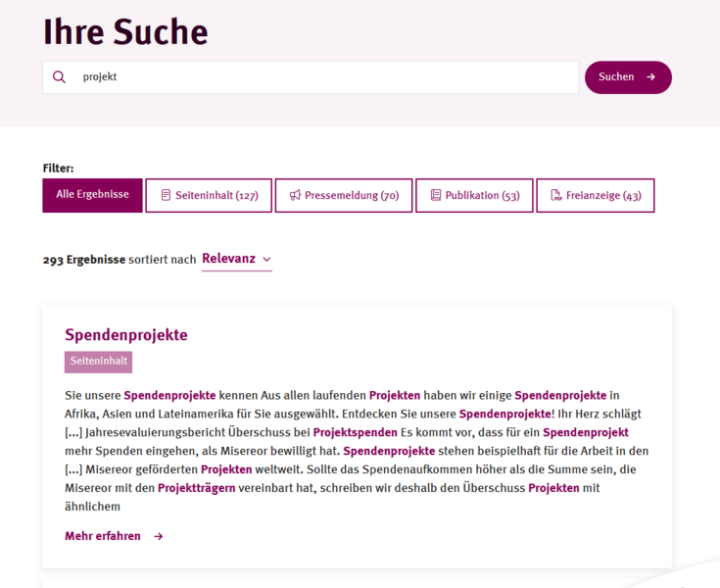Select the Alle Ergebnisse filter tab
The width and height of the screenshot is (720, 588).
pos(92,195)
